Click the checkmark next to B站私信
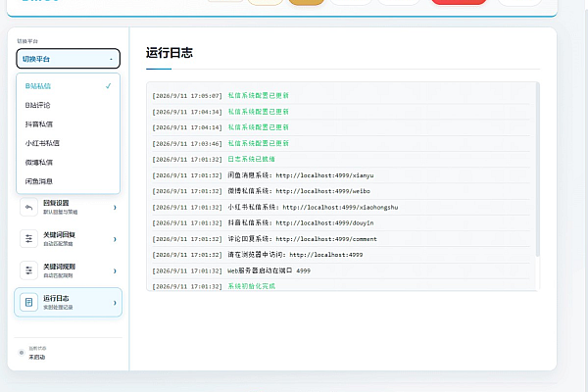The image size is (588, 392). [x=109, y=86]
